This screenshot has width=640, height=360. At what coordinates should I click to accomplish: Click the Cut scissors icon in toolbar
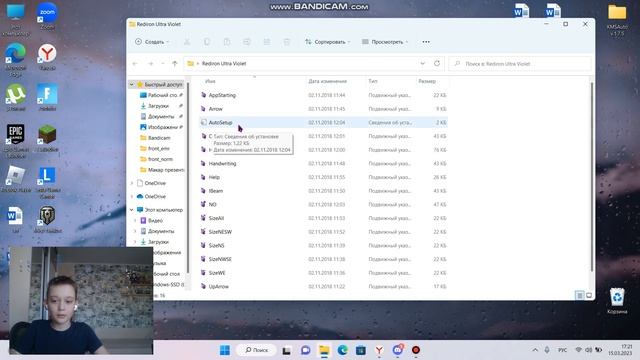click(x=187, y=42)
